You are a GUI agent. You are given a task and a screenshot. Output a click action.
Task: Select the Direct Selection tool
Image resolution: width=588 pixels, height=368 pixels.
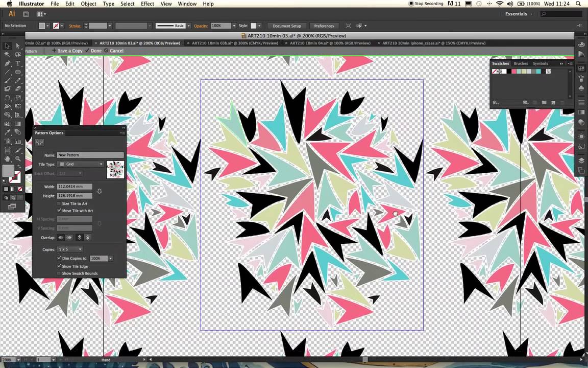pyautogui.click(x=18, y=46)
